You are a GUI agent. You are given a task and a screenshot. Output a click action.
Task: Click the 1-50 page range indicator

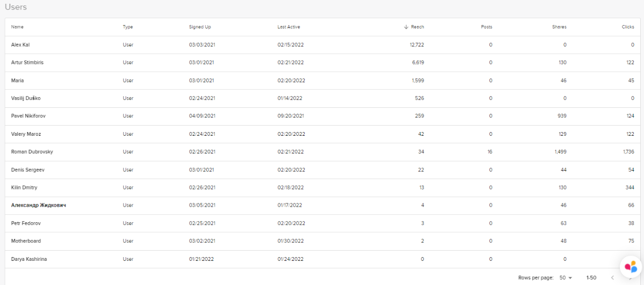[x=591, y=277]
